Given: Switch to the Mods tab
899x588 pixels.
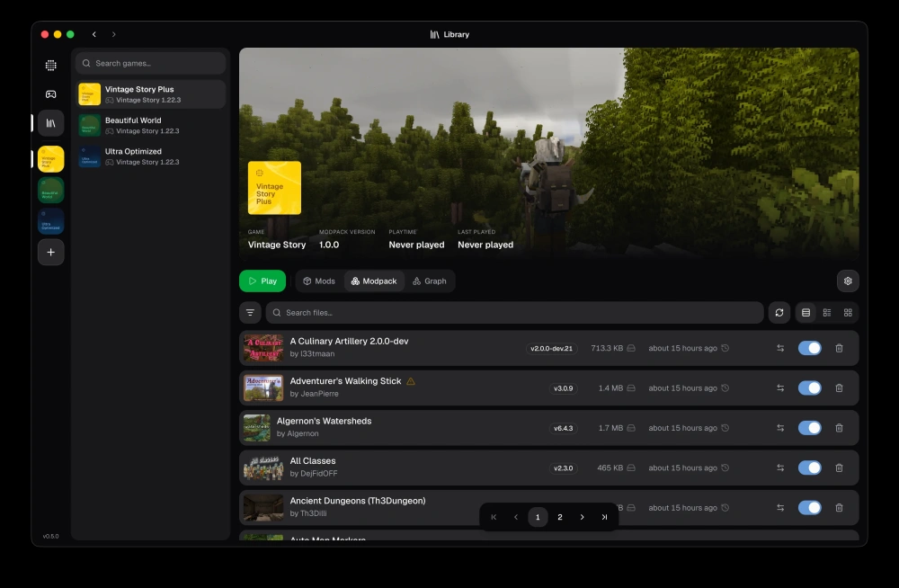Looking at the screenshot, I should pyautogui.click(x=319, y=281).
